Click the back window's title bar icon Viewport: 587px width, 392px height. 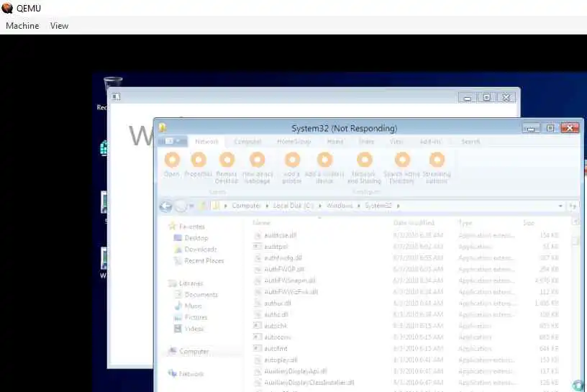(x=116, y=96)
